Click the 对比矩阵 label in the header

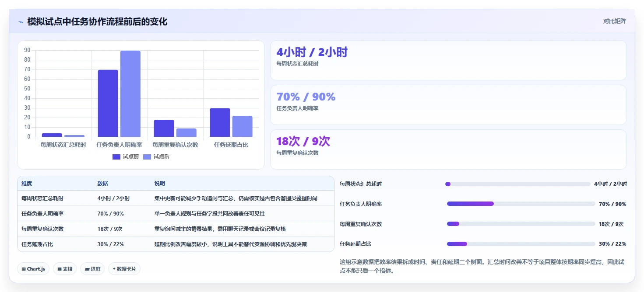pos(614,21)
